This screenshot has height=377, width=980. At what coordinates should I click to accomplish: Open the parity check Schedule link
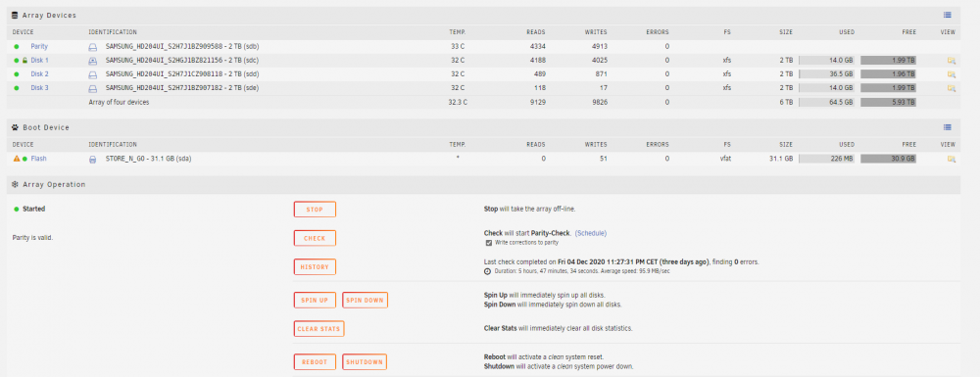pyautogui.click(x=591, y=233)
